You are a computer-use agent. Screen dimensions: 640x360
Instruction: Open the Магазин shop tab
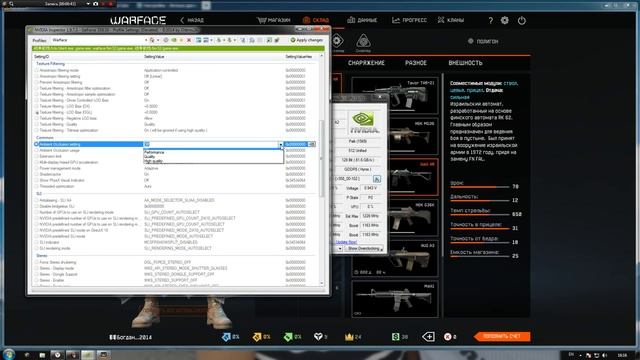(273, 20)
